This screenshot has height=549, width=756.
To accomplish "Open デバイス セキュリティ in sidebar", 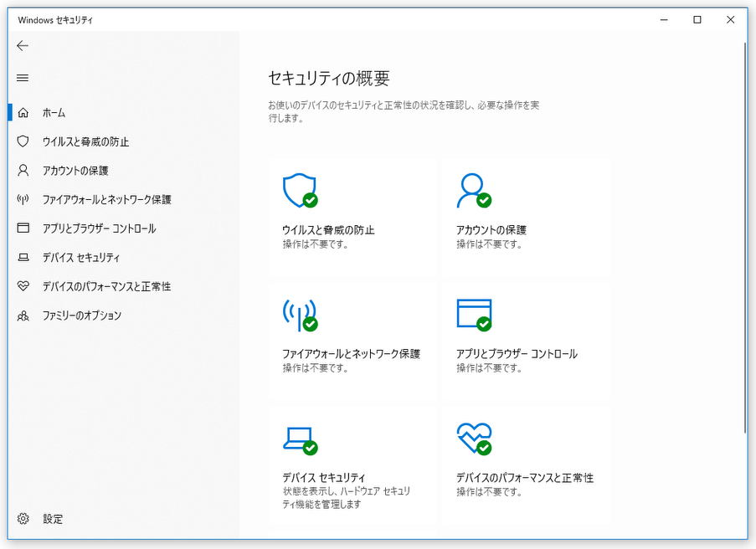I will 81,258.
